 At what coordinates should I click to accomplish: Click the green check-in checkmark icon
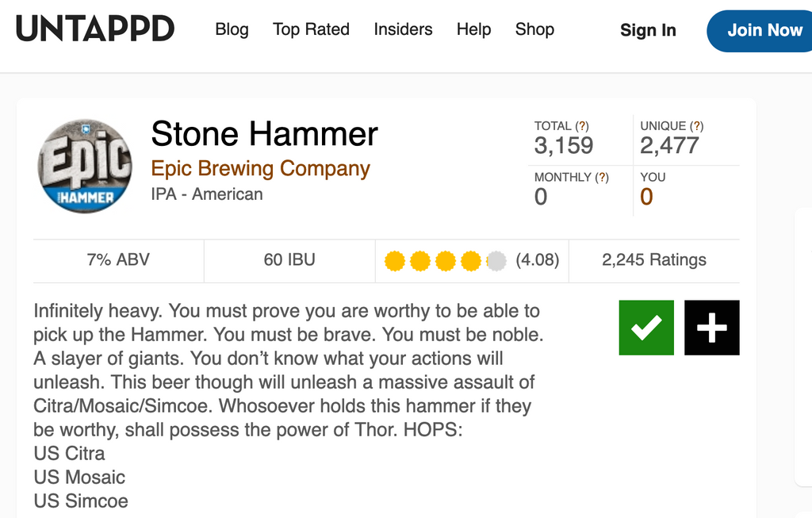(x=646, y=328)
